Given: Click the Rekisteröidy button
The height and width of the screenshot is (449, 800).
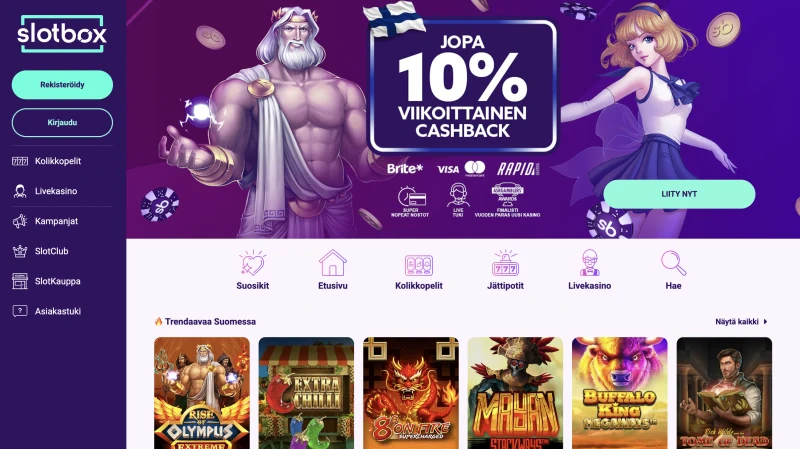Looking at the screenshot, I should (62, 85).
